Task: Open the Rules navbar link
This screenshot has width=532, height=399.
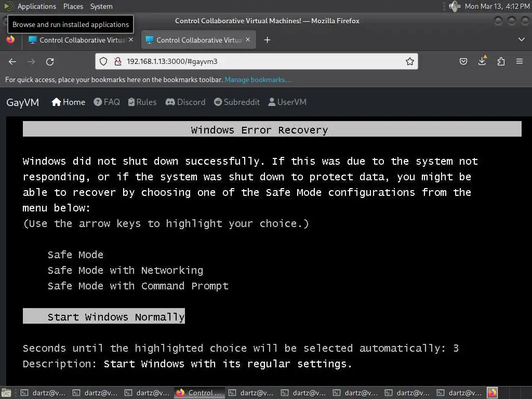Action: pyautogui.click(x=142, y=102)
